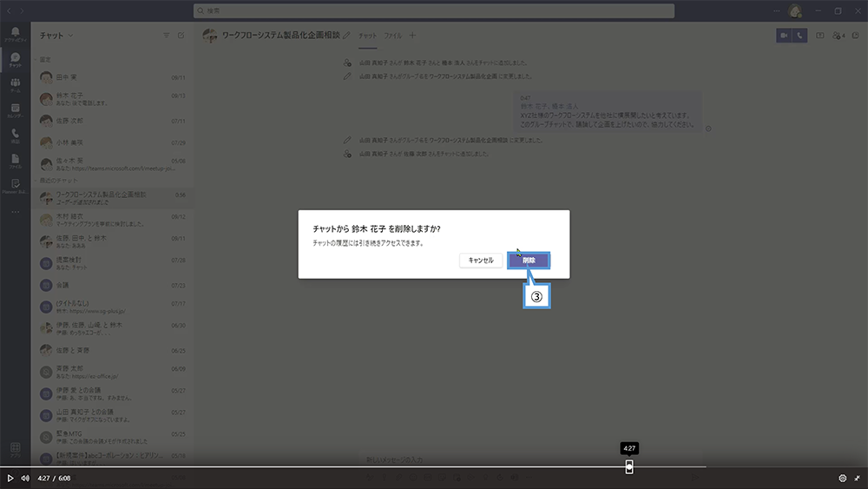This screenshot has width=868, height=489.
Task: Share screen in chat header
Action: (x=820, y=36)
